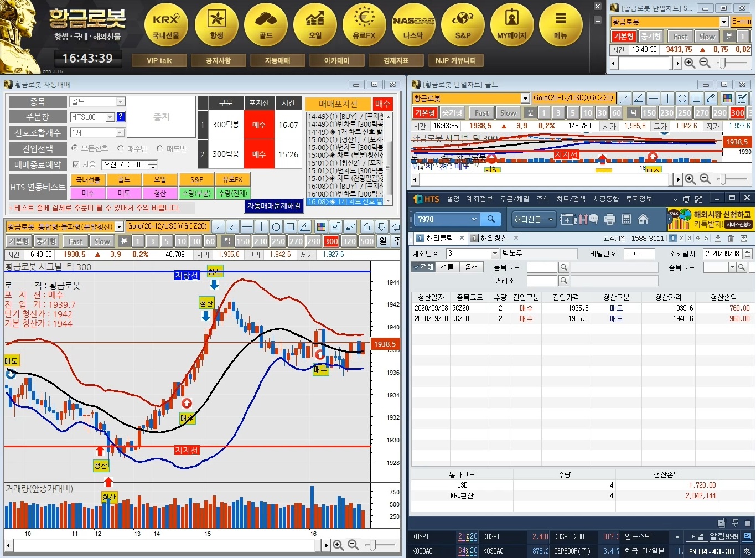This screenshot has height=558, width=756.
Task: Open calculator icon in HTS toolbar
Action: pos(626,219)
